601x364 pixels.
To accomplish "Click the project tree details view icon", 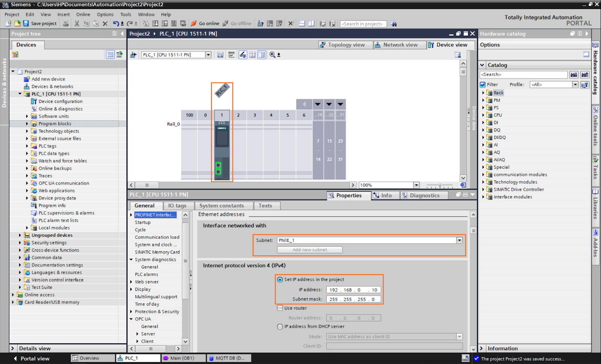I will click(x=110, y=54).
